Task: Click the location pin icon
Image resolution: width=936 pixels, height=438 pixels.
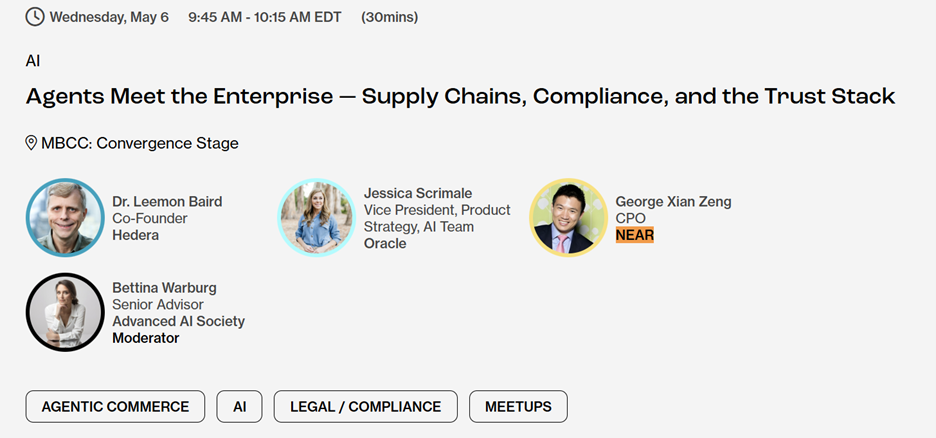Action: (32, 143)
